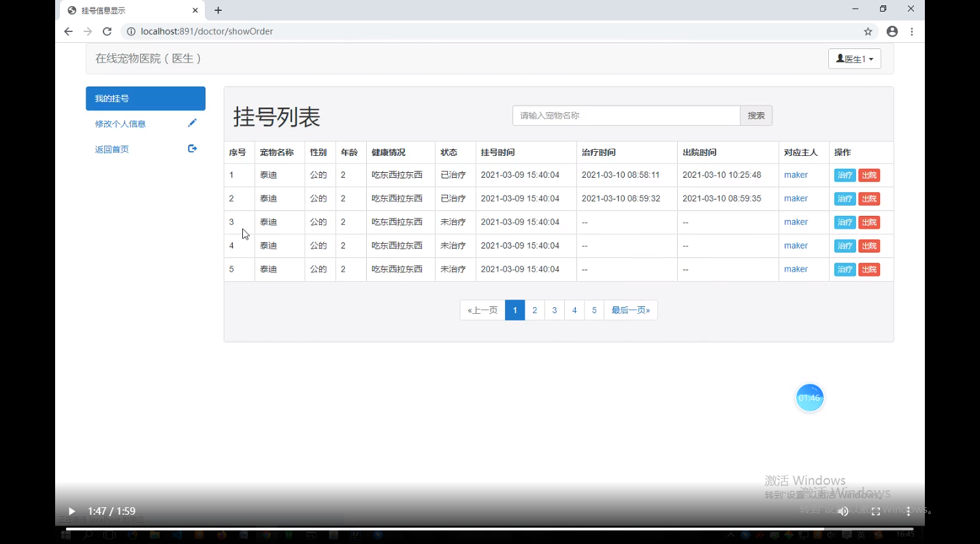This screenshot has height=544, width=980.
Task: Go to pagination page 3
Action: pyautogui.click(x=555, y=310)
